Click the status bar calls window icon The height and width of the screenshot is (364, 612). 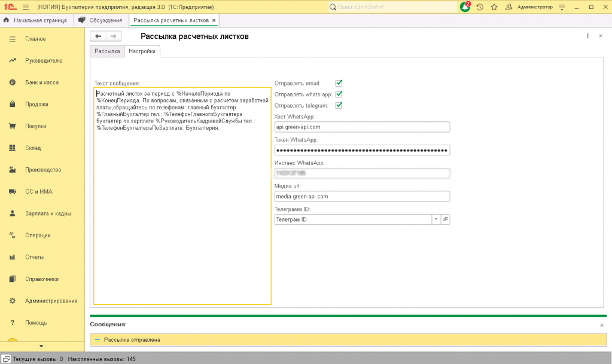6,359
